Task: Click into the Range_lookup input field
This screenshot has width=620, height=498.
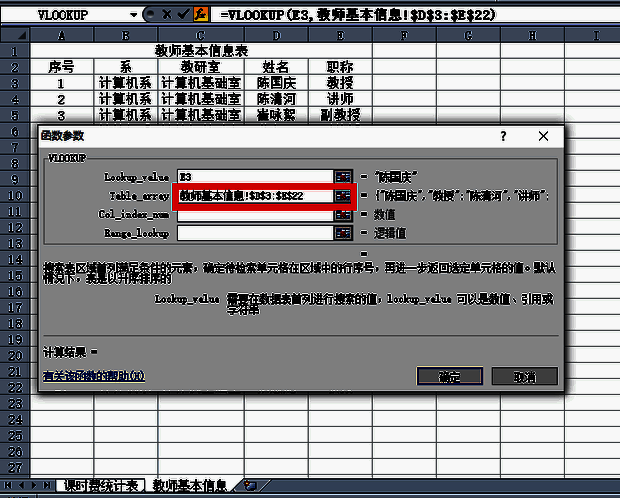Action: [254, 232]
